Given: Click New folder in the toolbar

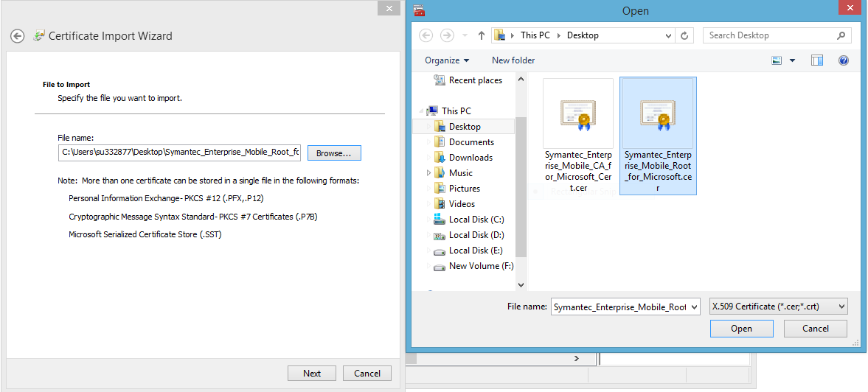Looking at the screenshot, I should [513, 60].
